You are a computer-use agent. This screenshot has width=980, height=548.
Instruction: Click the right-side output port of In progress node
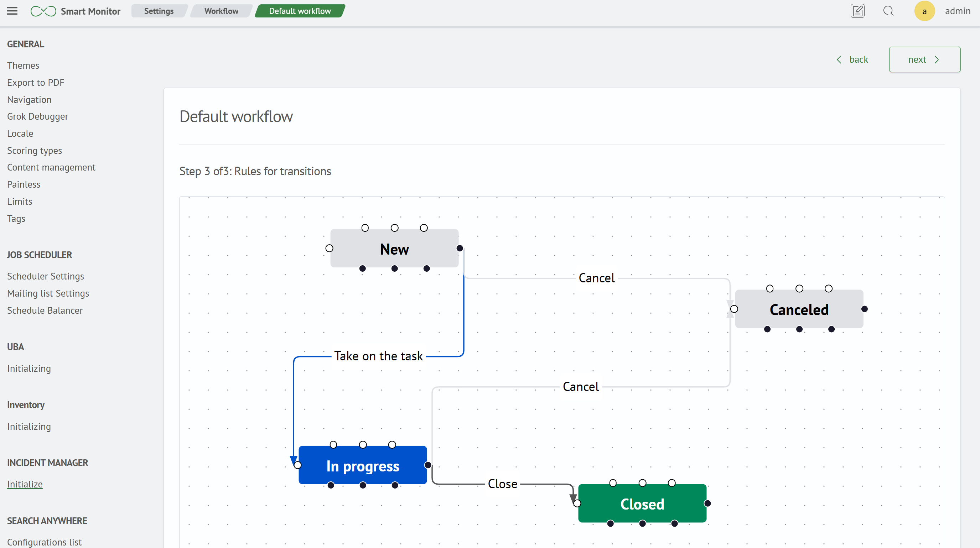(428, 465)
